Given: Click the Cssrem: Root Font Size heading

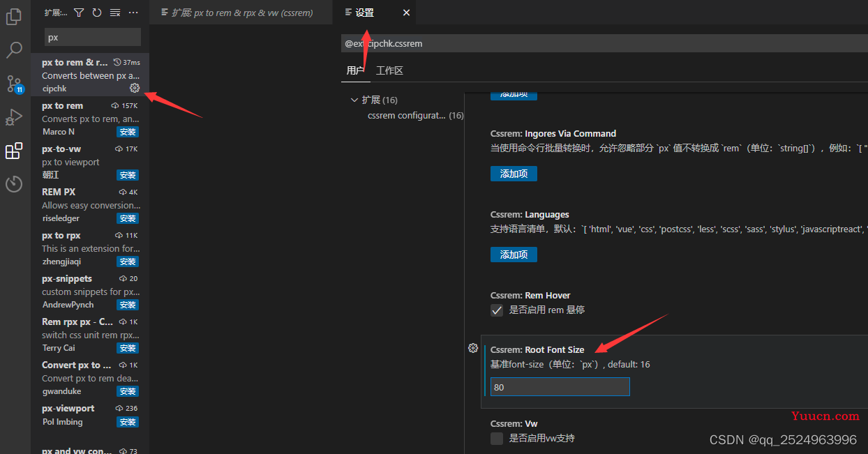Looking at the screenshot, I should tap(537, 350).
